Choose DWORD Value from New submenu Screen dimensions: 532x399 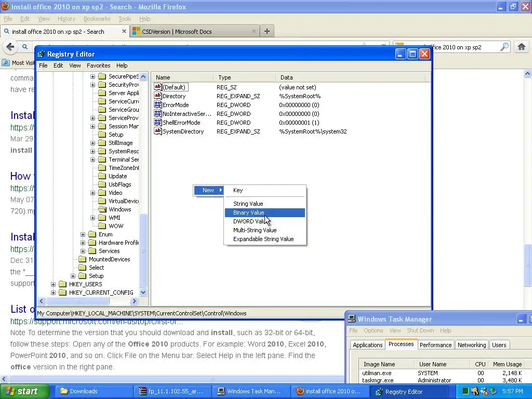click(265, 221)
